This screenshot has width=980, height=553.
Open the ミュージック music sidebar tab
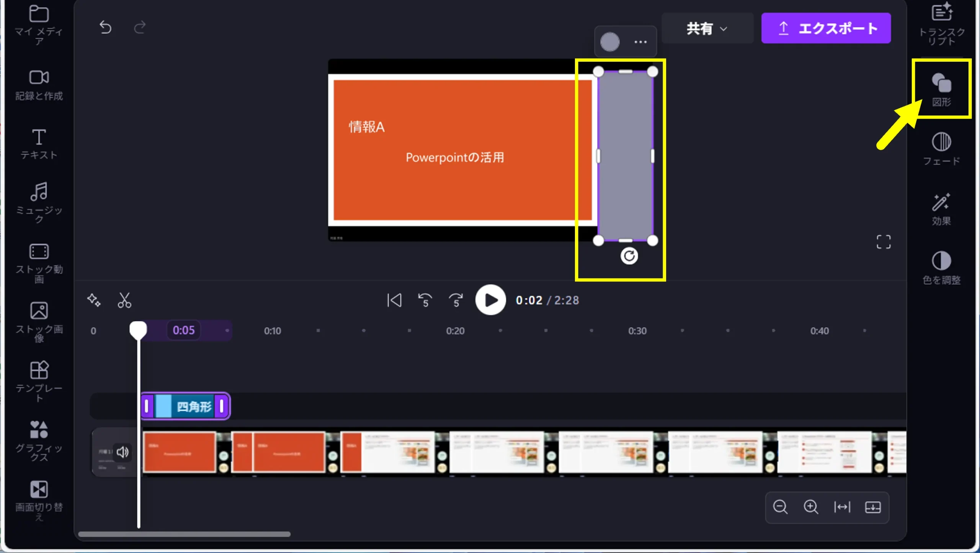pos(39,201)
